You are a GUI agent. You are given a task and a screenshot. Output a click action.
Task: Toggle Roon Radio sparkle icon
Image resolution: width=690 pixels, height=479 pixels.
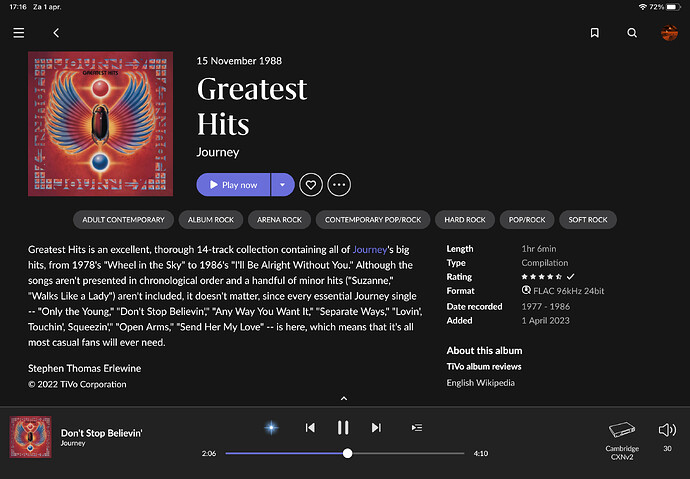click(271, 428)
